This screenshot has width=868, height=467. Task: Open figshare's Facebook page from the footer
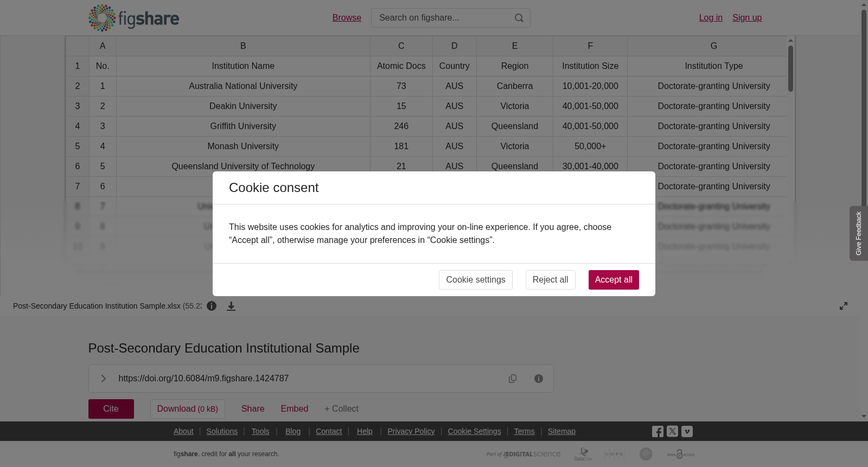[x=658, y=431]
